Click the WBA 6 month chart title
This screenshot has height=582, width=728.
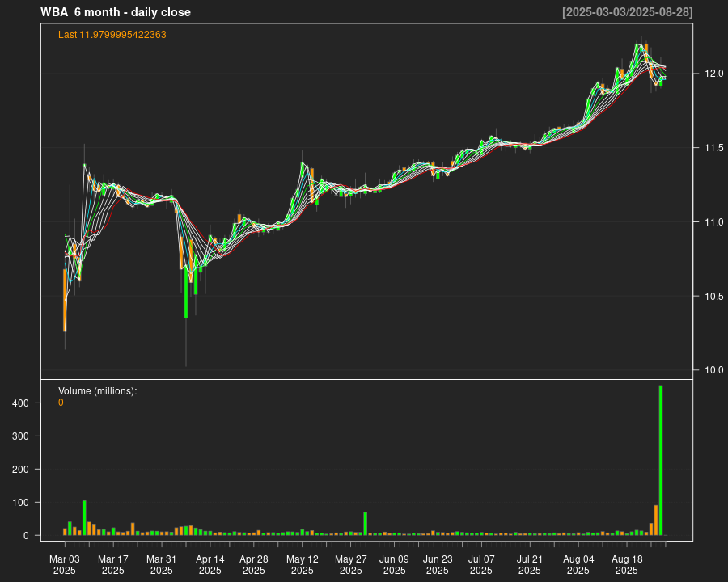click(x=116, y=12)
